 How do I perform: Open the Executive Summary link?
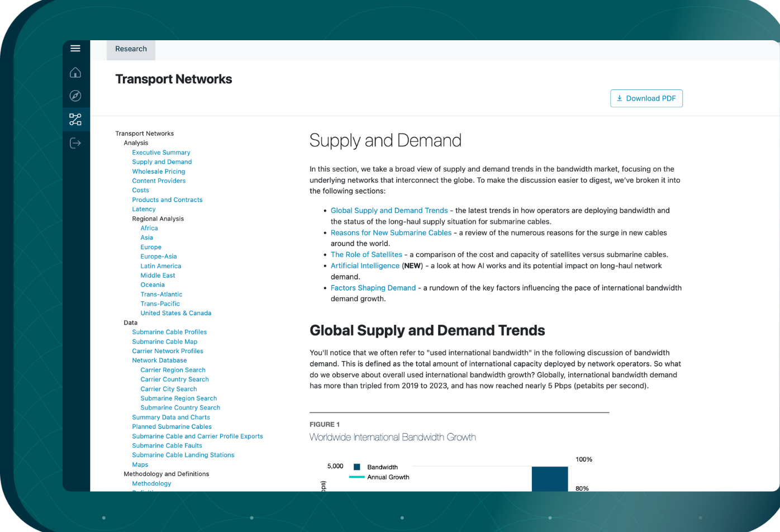pos(161,152)
